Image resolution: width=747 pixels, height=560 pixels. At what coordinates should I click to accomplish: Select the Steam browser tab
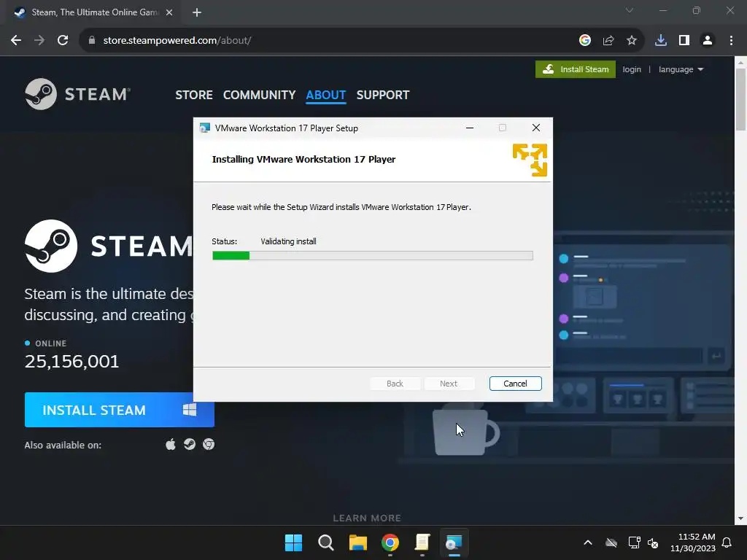(93, 12)
